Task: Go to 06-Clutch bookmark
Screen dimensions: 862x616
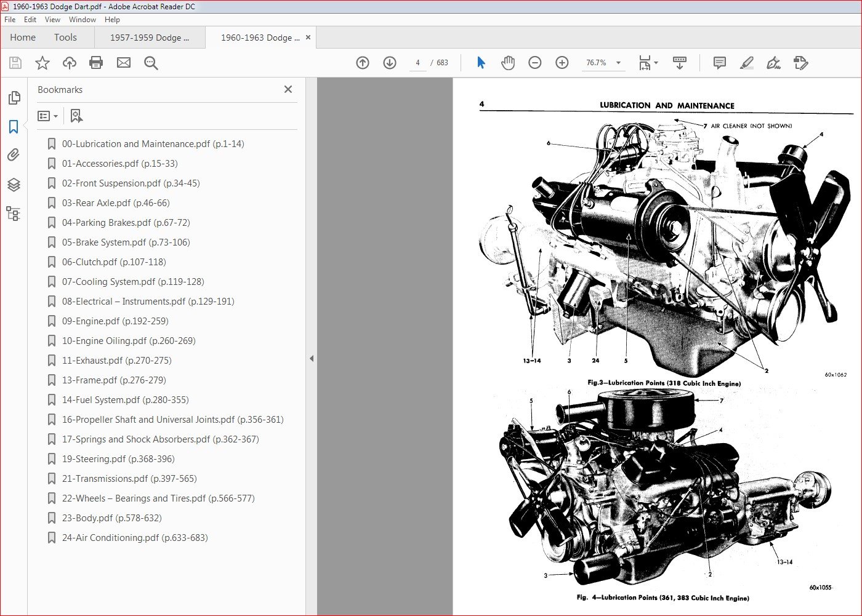Action: (x=114, y=262)
